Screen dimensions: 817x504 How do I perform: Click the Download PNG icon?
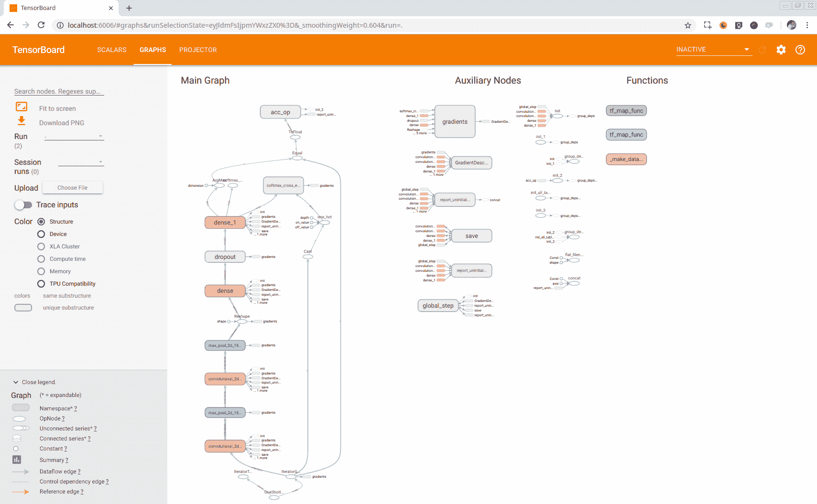pyautogui.click(x=22, y=121)
